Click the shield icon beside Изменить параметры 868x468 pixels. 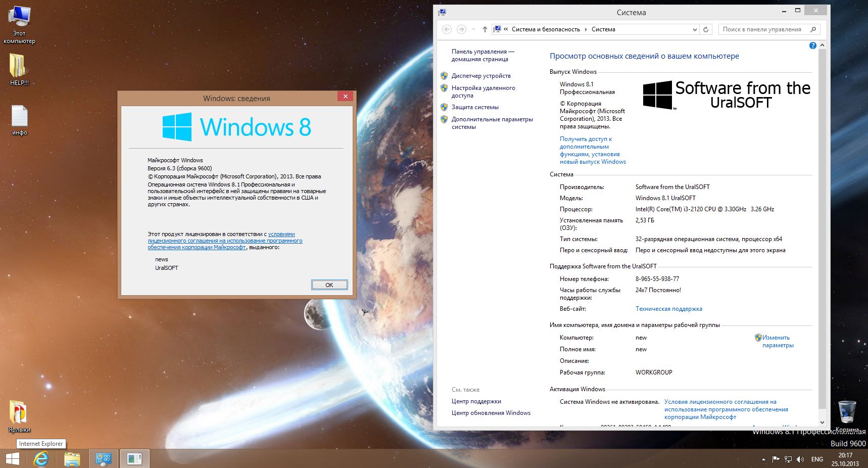[x=758, y=338]
